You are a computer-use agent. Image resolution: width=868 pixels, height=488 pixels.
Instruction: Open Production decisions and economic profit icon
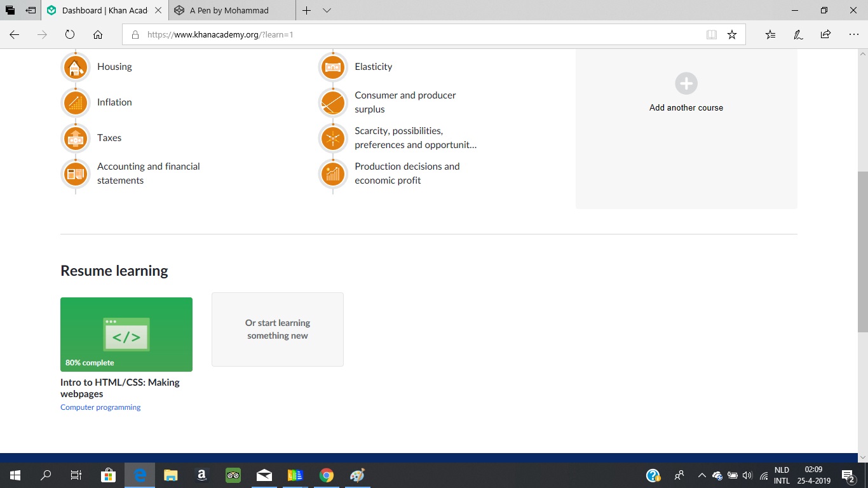point(333,173)
